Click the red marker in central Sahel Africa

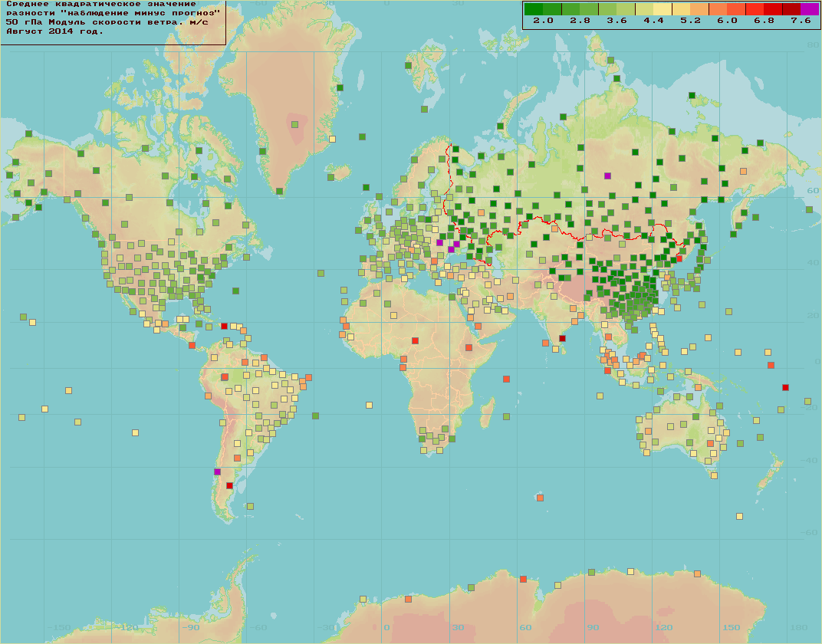[415, 340]
